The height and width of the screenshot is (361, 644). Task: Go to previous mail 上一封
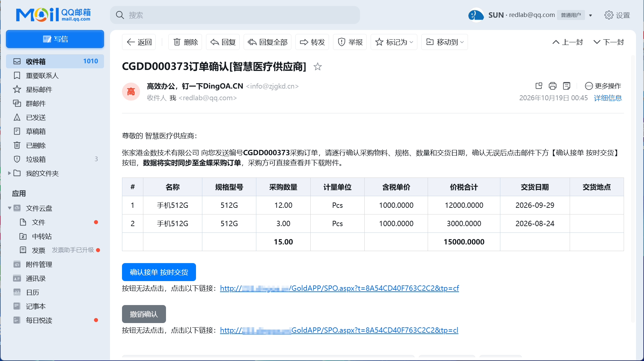point(568,42)
